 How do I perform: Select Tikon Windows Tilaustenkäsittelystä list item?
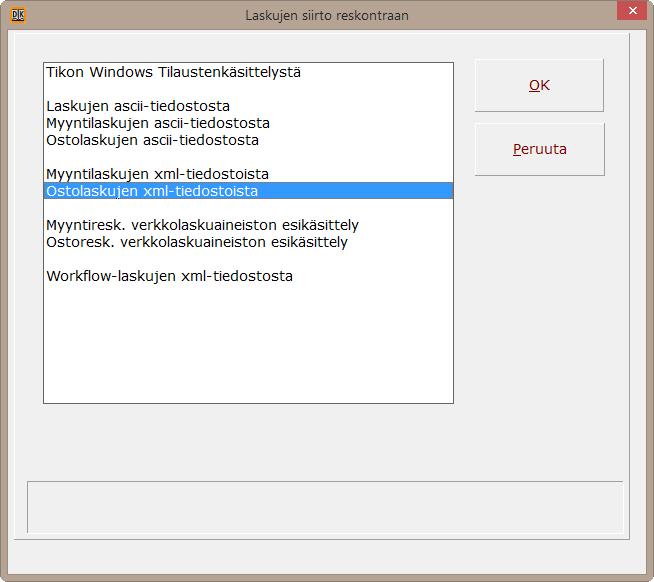(x=248, y=72)
